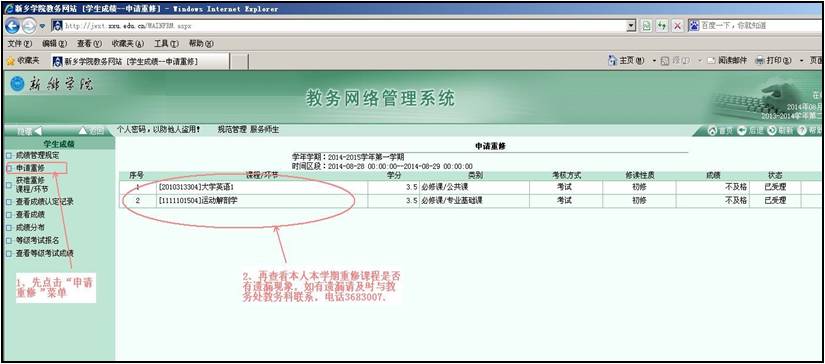The height and width of the screenshot is (364, 825).
Task: Click the square icon beside 查看成绩认定记录
Action: click(x=9, y=202)
